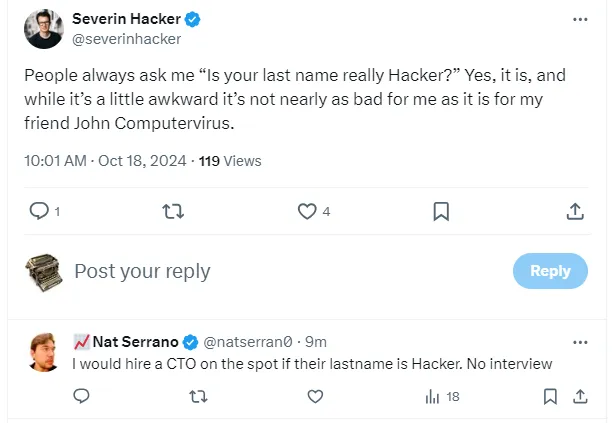Image resolution: width=616 pixels, height=423 pixels.
Task: Bookmark Severin Hacker's tweet
Action: point(441,211)
